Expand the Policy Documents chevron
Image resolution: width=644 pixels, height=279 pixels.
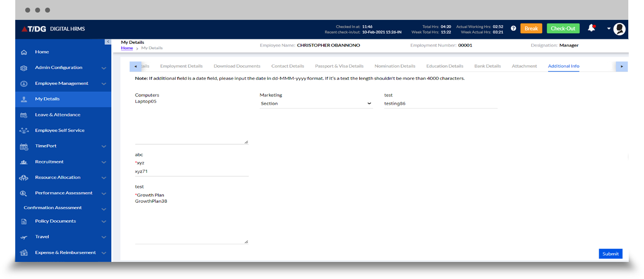pyautogui.click(x=104, y=222)
